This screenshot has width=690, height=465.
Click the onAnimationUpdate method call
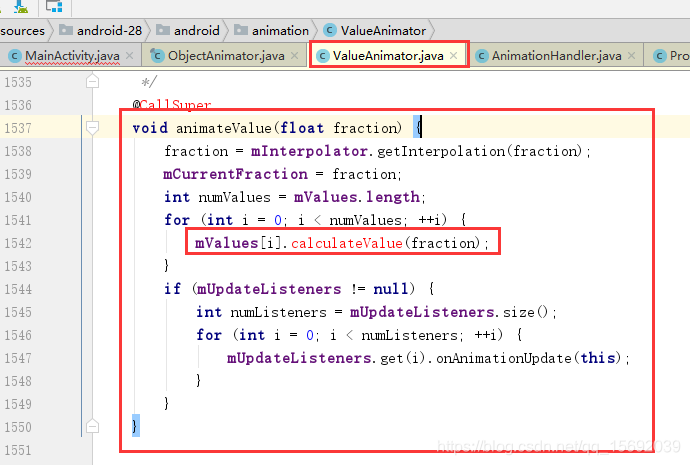[x=504, y=358]
